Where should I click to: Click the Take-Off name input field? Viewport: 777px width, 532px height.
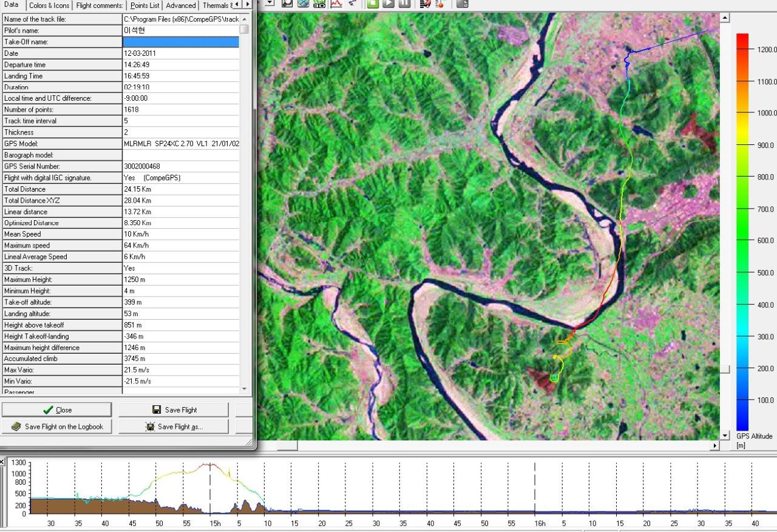[x=181, y=42]
